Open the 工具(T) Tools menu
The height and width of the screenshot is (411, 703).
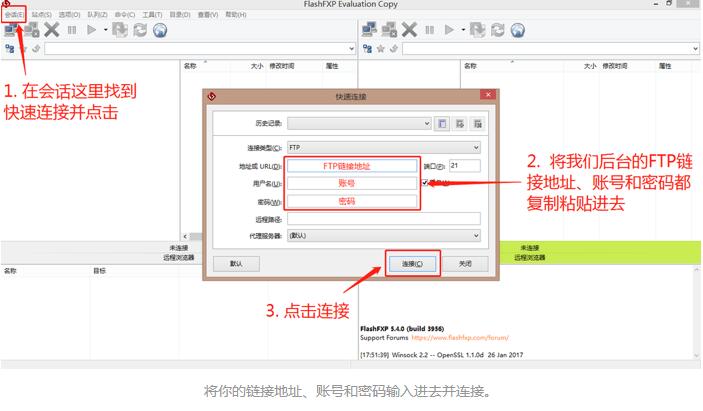pyautogui.click(x=152, y=15)
